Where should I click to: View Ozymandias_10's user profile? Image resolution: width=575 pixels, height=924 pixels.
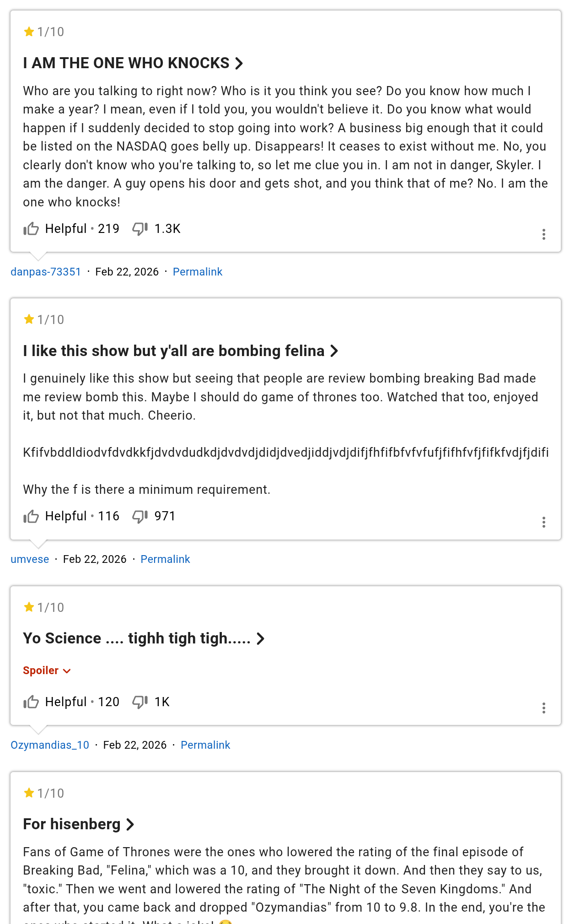pos(50,745)
